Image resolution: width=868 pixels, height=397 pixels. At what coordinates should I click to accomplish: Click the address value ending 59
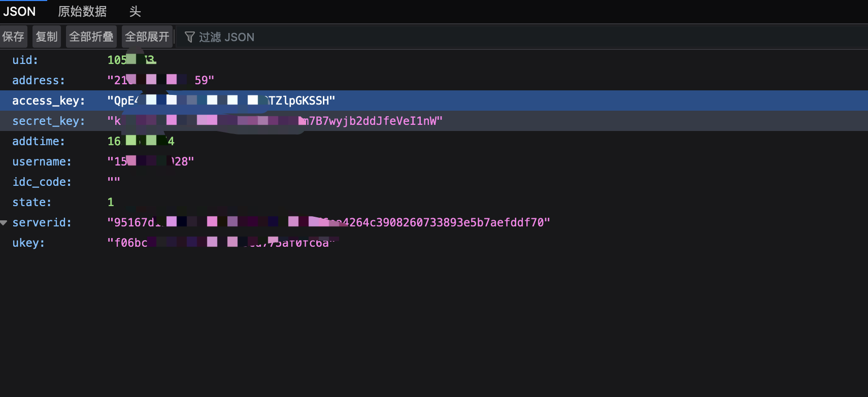coord(161,80)
